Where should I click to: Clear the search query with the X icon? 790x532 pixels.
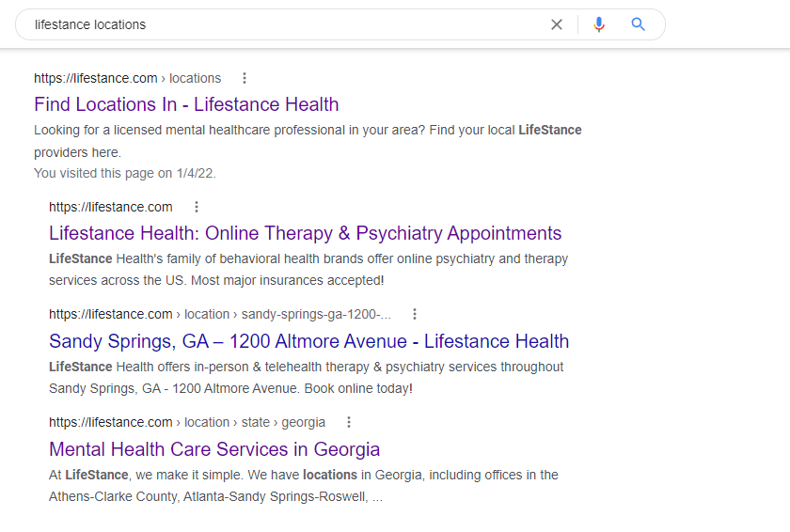pyautogui.click(x=557, y=24)
